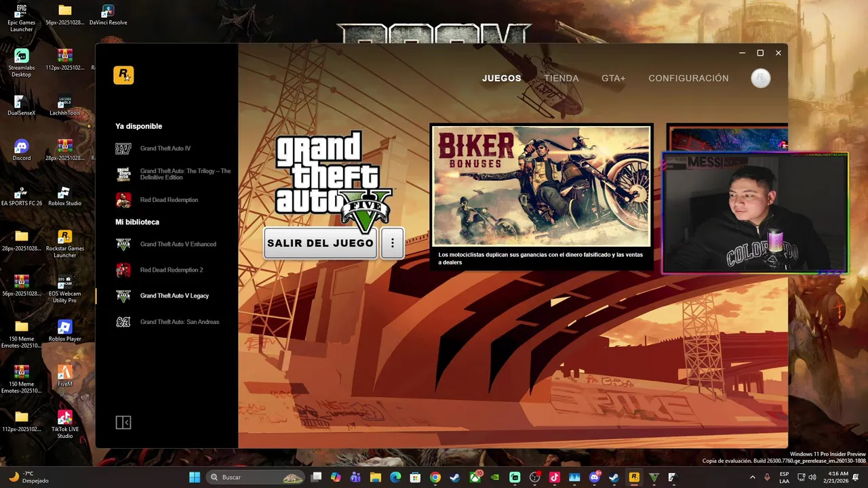The image size is (868, 488).
Task: Collapse the launcher sidebar panel
Action: coord(123,422)
